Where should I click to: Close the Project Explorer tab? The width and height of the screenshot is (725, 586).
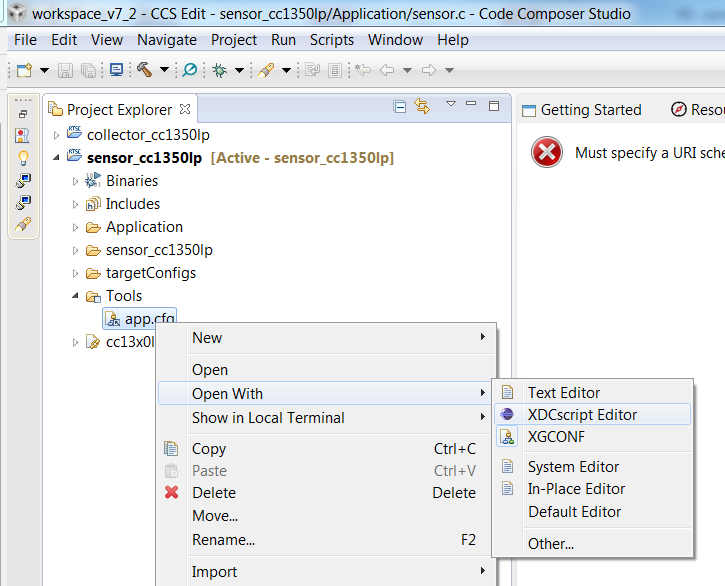tap(185, 109)
